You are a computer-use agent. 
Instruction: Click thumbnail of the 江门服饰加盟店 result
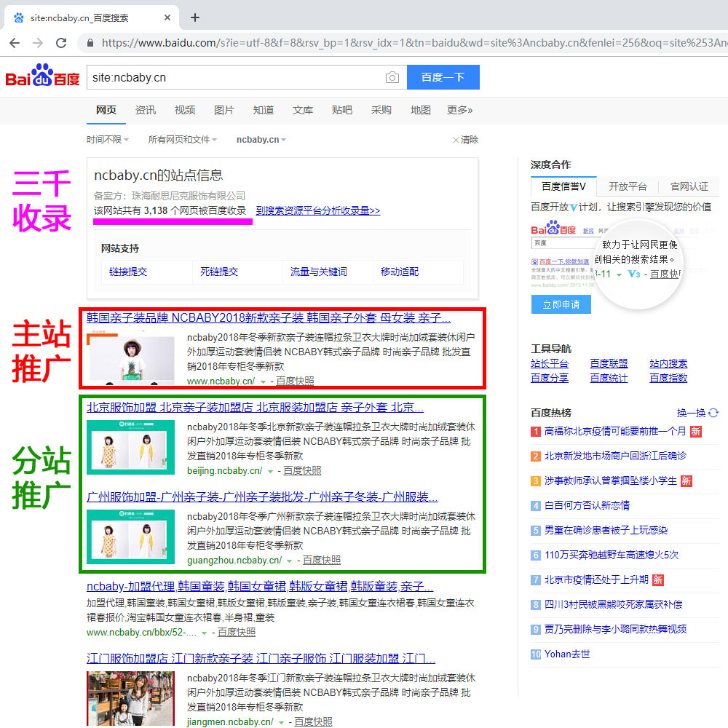(x=130, y=699)
